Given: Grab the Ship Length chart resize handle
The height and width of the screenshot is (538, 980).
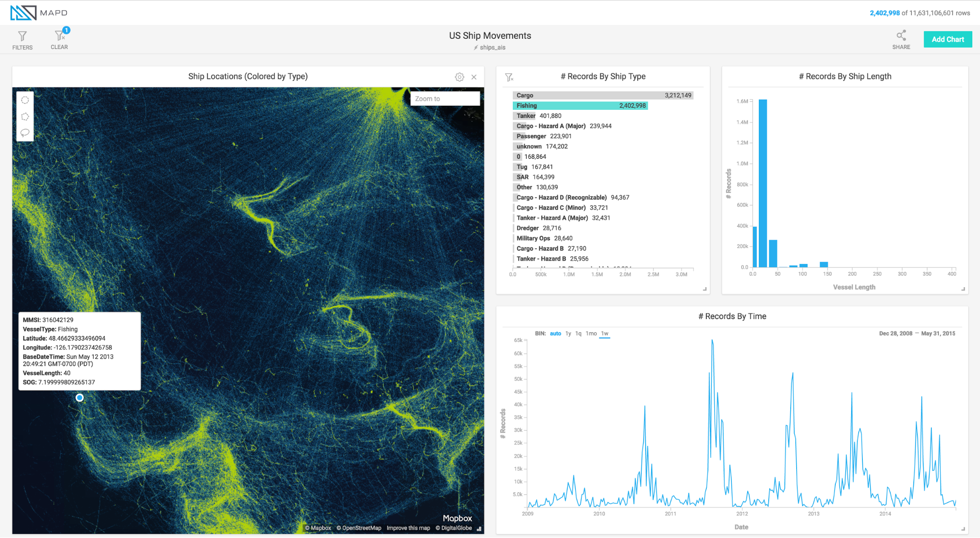Looking at the screenshot, I should [963, 289].
